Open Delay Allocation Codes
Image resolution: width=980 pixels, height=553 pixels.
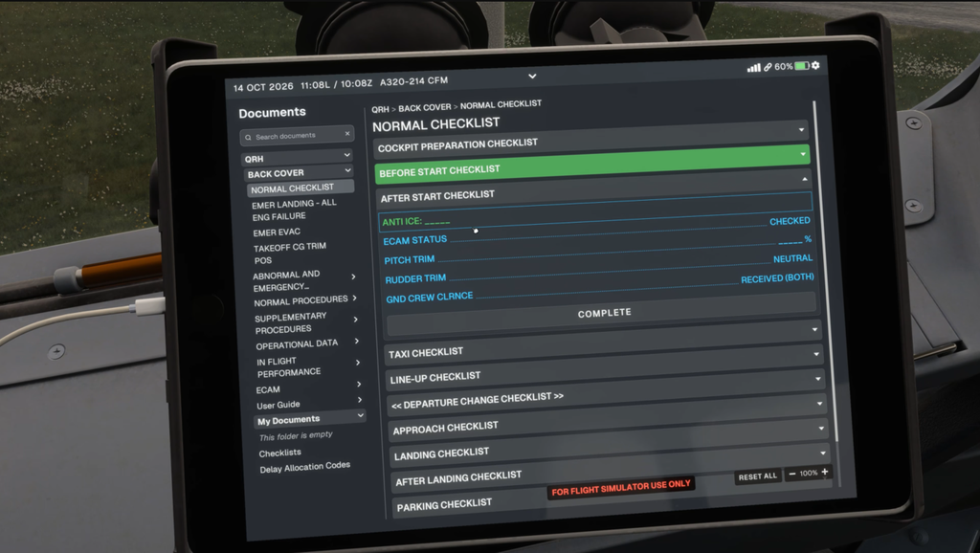[x=304, y=468]
